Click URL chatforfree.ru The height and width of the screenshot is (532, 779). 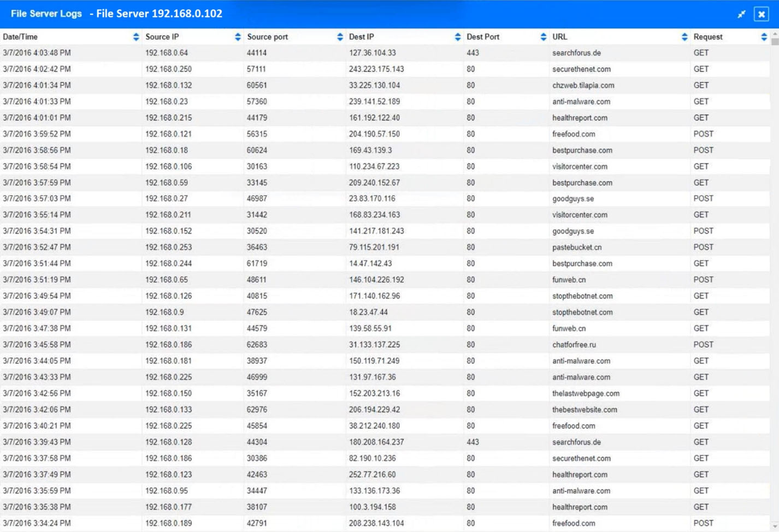coord(574,345)
